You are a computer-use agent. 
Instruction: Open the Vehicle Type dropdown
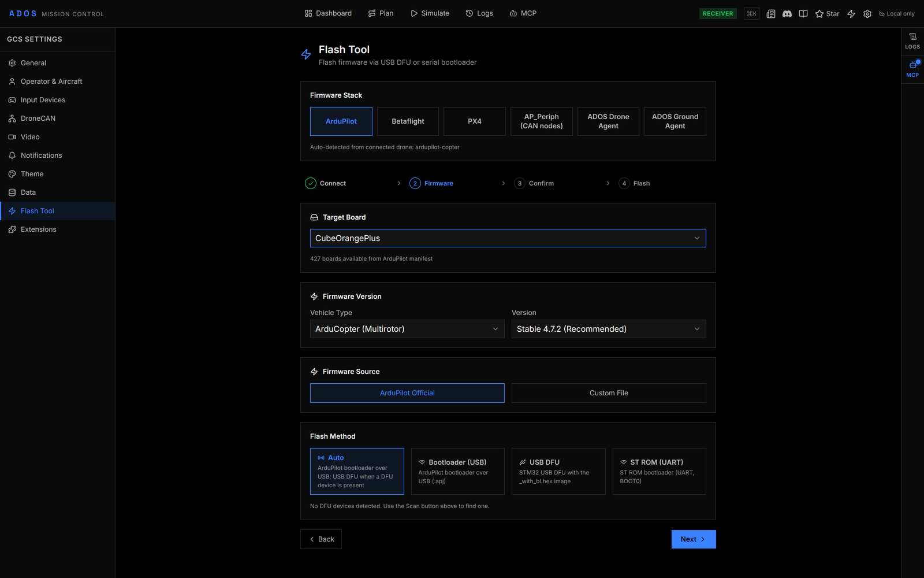tap(407, 329)
